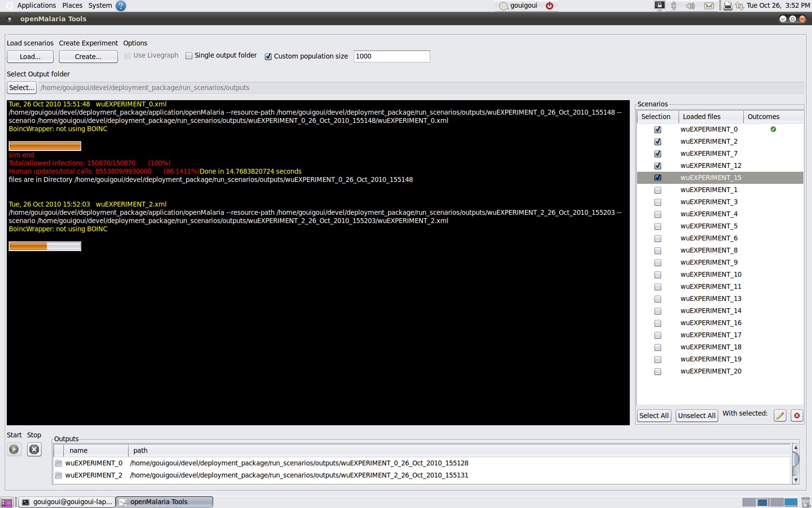The width and height of the screenshot is (812, 508).
Task: Uncheck the wuEXPERIMENT_2 selection checkbox
Action: pyautogui.click(x=658, y=142)
